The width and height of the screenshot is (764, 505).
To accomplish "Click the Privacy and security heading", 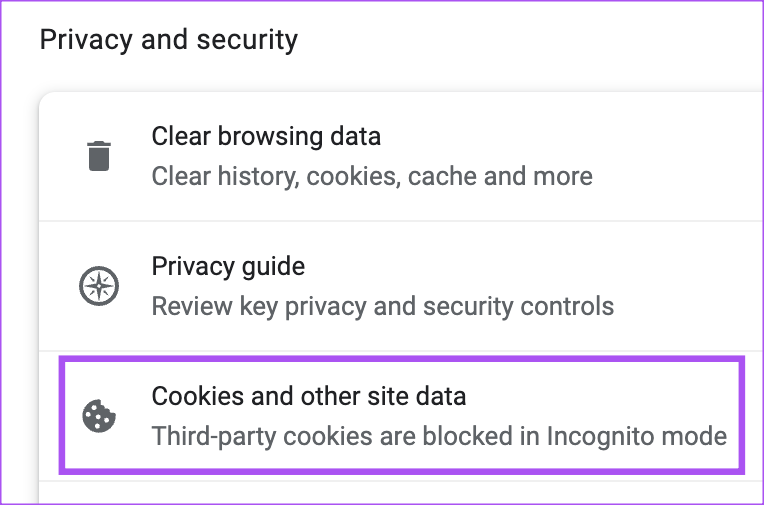I will coord(168,40).
